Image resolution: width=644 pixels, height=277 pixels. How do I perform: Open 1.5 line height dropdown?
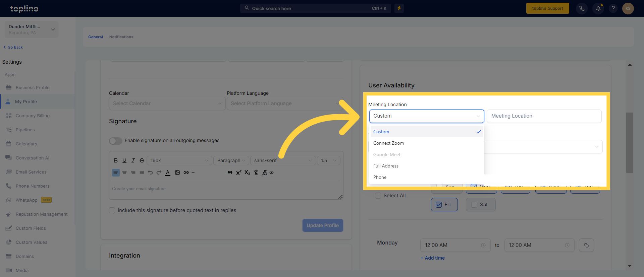329,160
